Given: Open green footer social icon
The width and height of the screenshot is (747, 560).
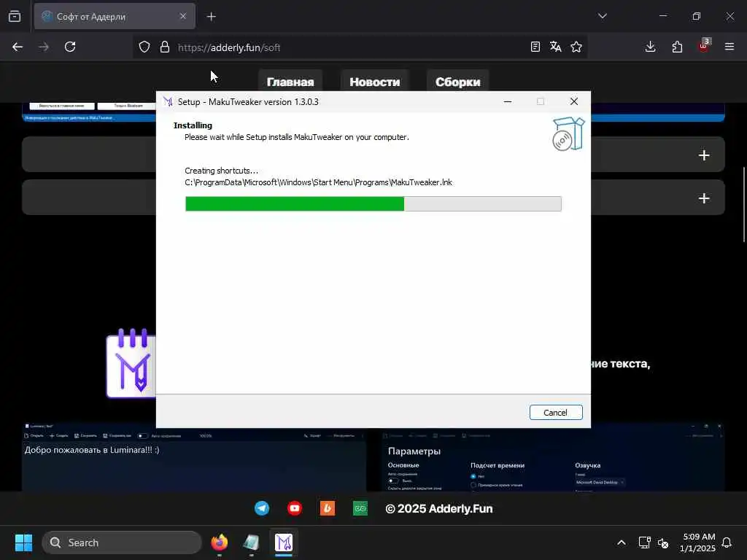Looking at the screenshot, I should (360, 508).
